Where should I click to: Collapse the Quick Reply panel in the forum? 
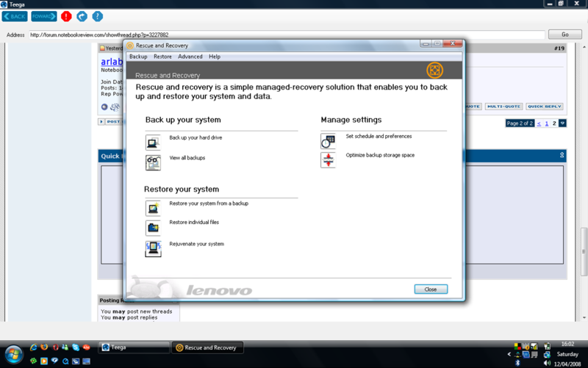(x=562, y=155)
